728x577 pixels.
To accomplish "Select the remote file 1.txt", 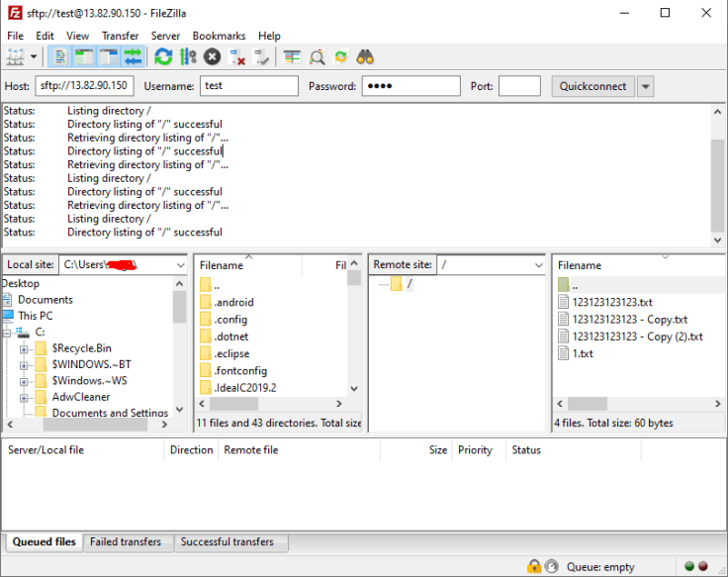I will tap(583, 353).
